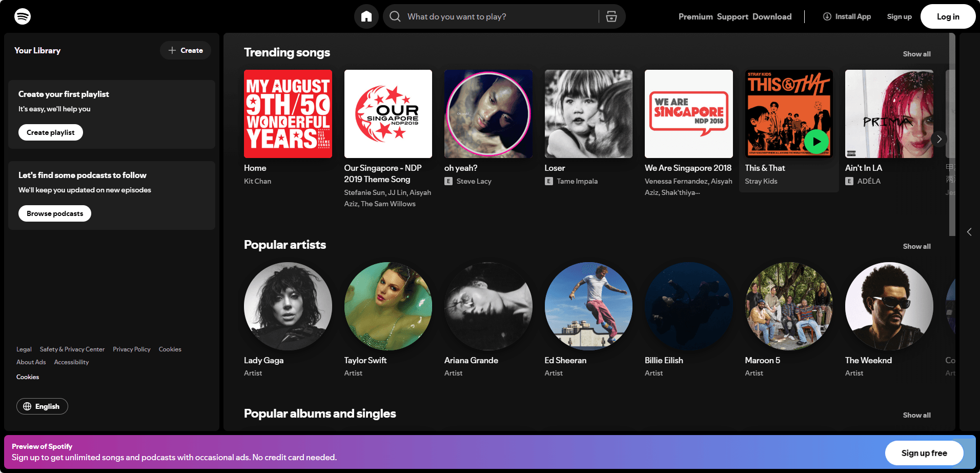
Task: Open the English language selector
Action: tap(42, 406)
